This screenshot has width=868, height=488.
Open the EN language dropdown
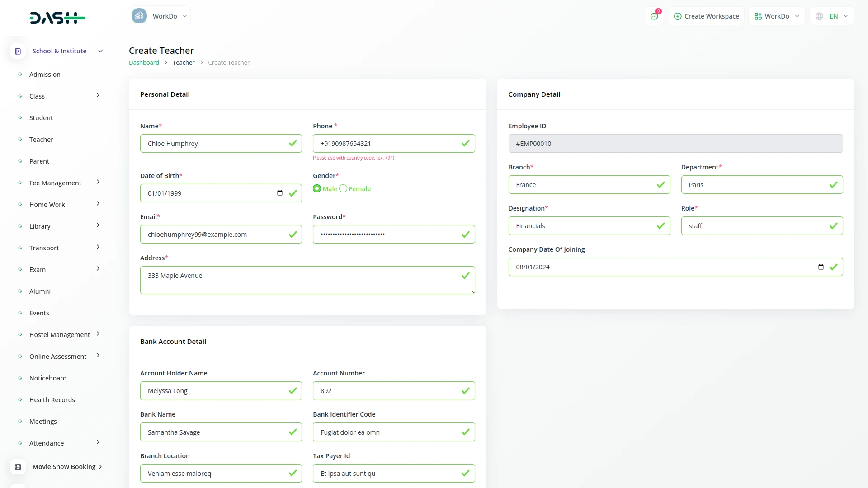point(838,16)
